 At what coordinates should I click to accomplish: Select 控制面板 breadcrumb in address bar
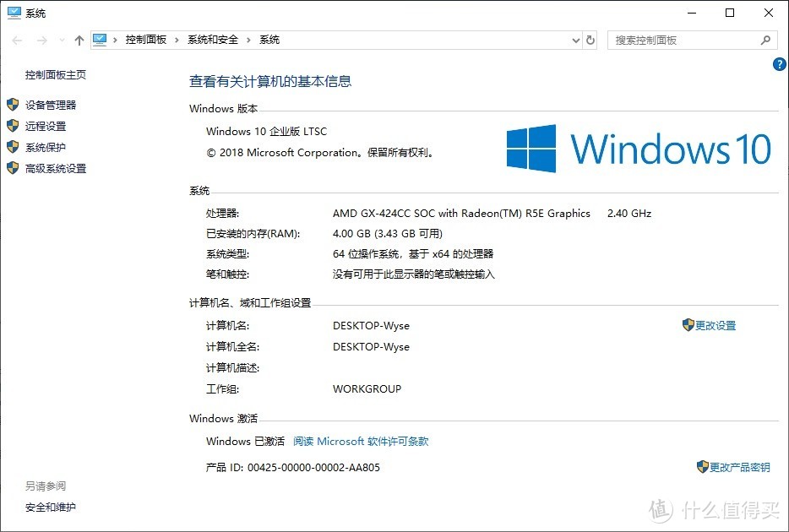(x=146, y=40)
